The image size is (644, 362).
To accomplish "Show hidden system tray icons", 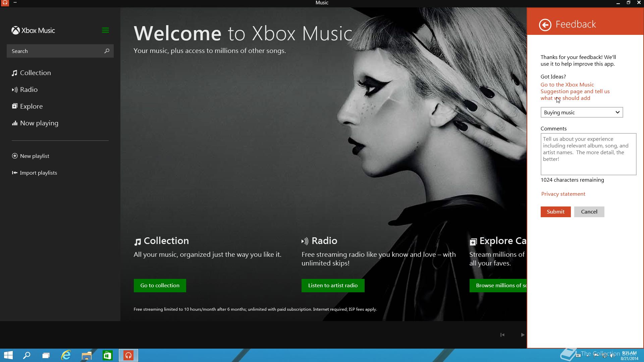I will click(x=588, y=355).
